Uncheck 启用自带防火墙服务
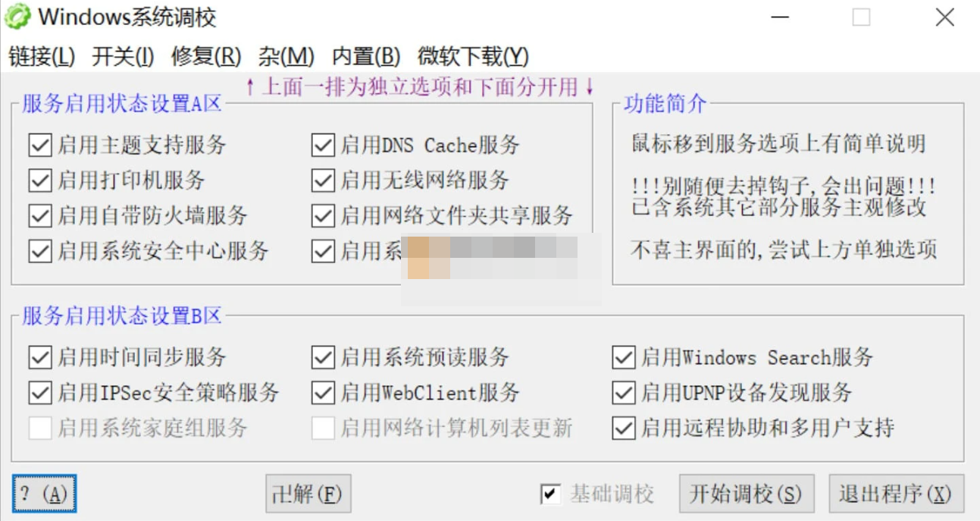This screenshot has height=521, width=980. [39, 216]
